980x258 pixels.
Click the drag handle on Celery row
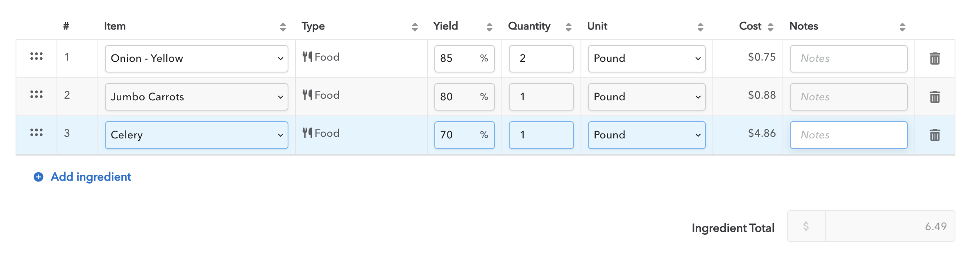pyautogui.click(x=36, y=133)
